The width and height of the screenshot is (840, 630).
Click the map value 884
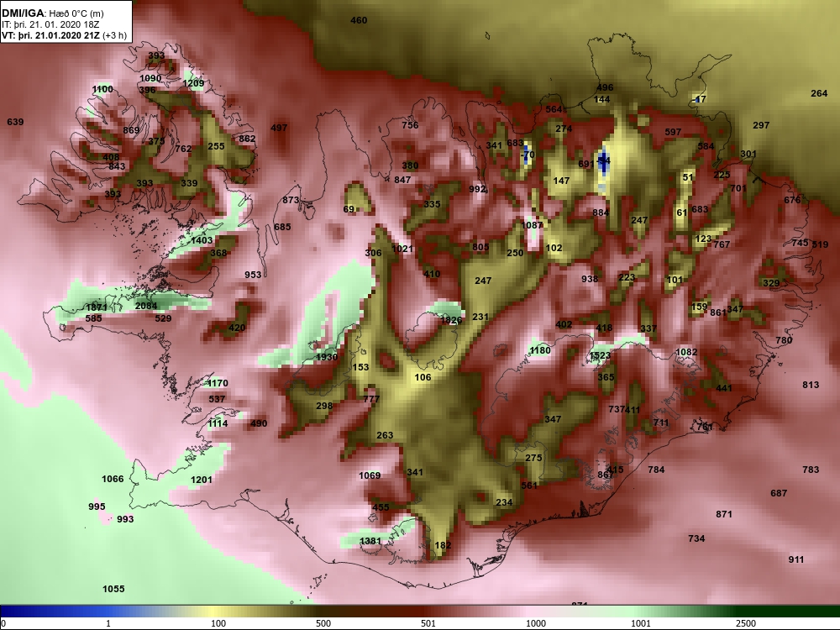(x=601, y=213)
